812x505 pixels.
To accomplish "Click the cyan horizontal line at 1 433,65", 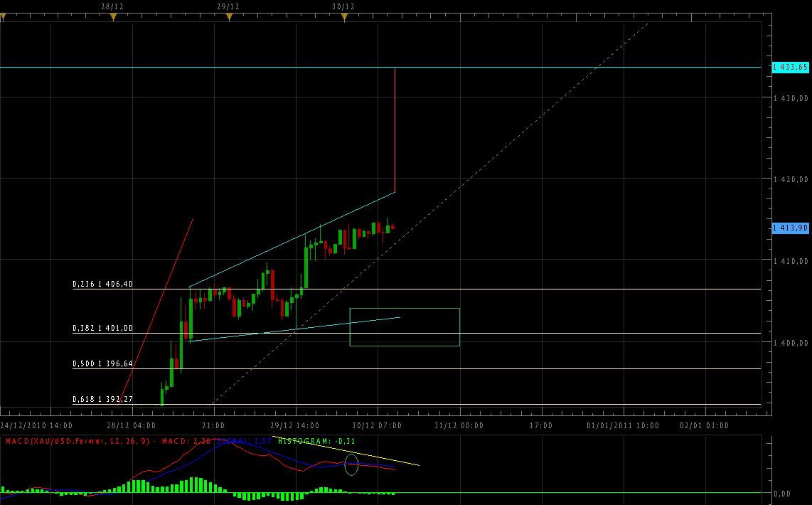I will (x=213, y=67).
